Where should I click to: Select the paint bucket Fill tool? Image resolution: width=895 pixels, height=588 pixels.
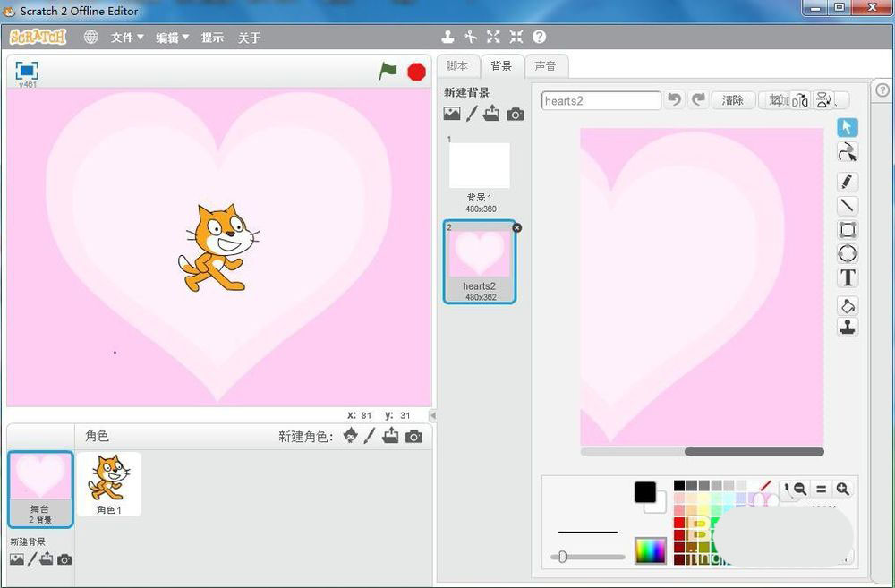(847, 305)
